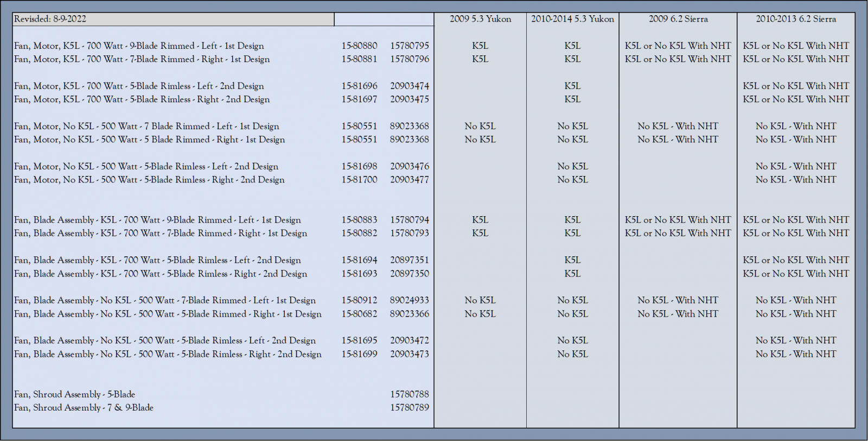The width and height of the screenshot is (868, 441).
Task: Select part number 15-81700
Action: point(359,180)
